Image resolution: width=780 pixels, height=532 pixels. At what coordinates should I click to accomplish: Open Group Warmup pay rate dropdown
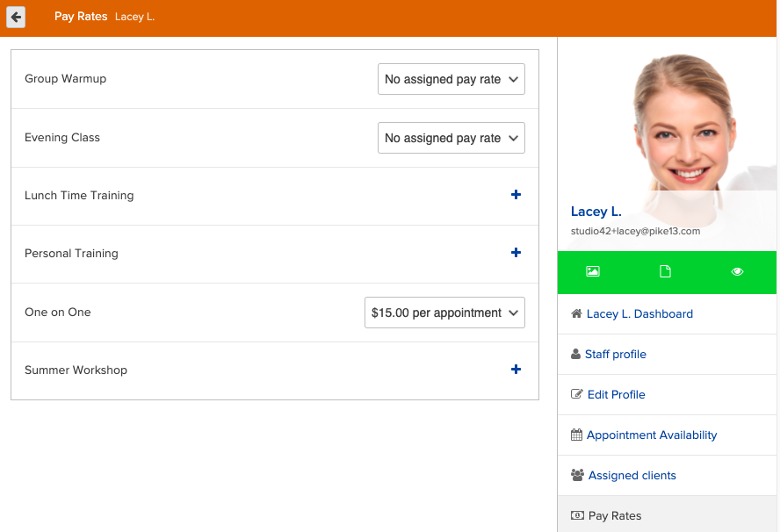tap(451, 79)
